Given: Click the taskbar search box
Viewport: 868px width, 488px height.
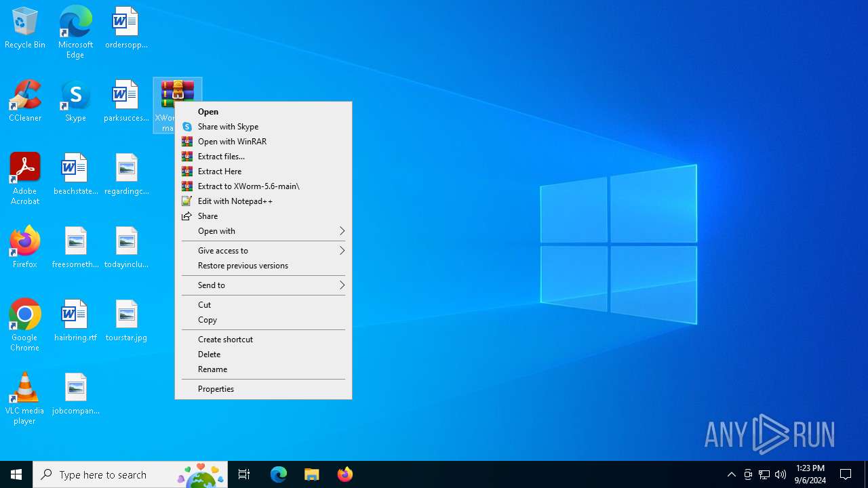Looking at the screenshot, I should pos(130,474).
